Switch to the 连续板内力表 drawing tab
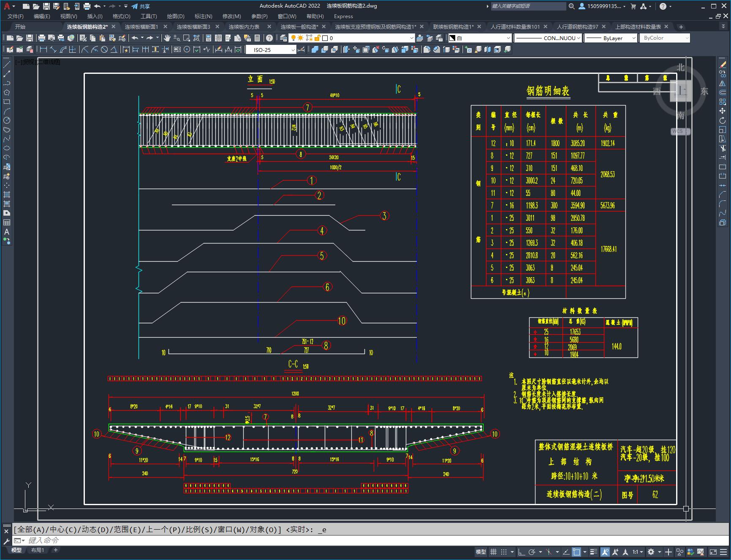731x560 pixels. tap(244, 27)
